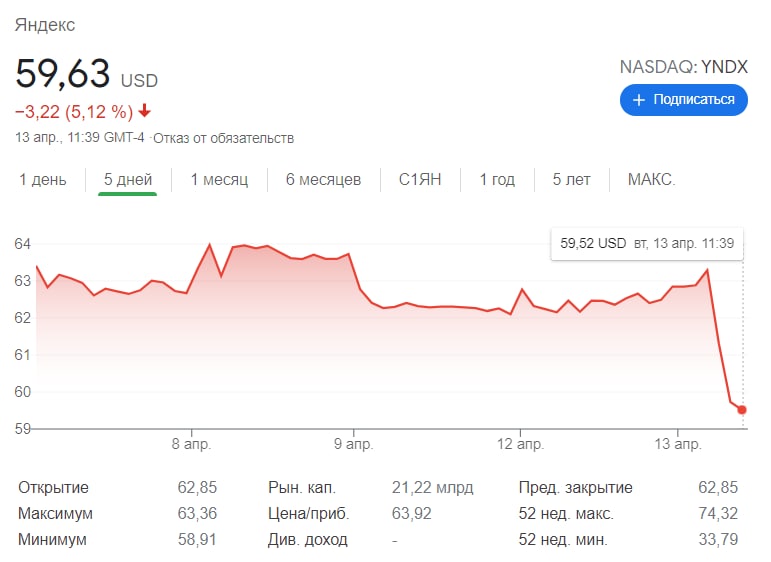
Task: Click the Рын. кап. value 21,22 млрд
Action: tap(433, 487)
